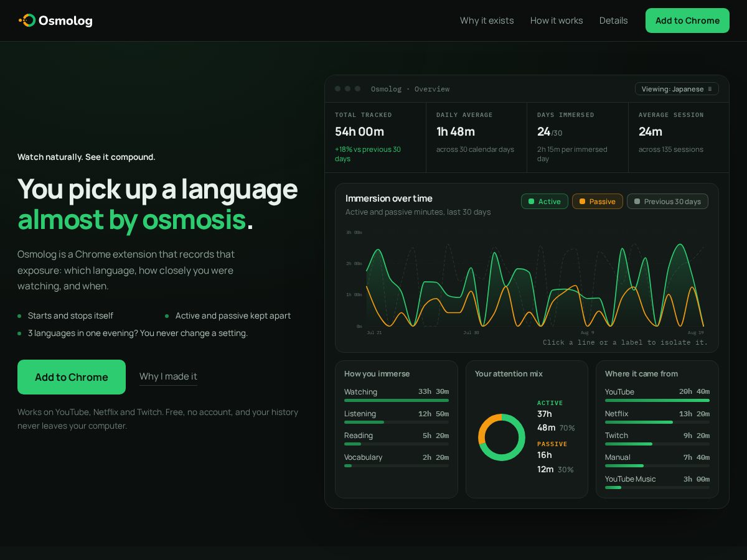Click the Watching progress bar

coord(397,401)
